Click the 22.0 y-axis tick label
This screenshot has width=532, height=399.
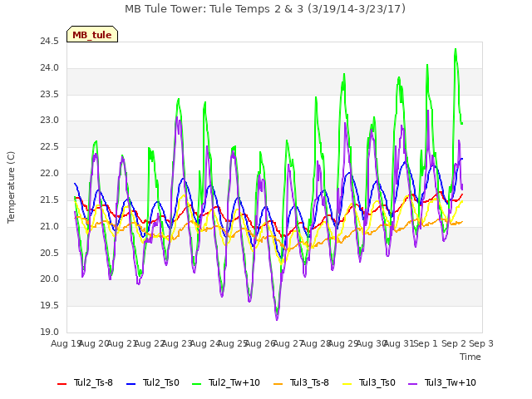[x=50, y=174]
